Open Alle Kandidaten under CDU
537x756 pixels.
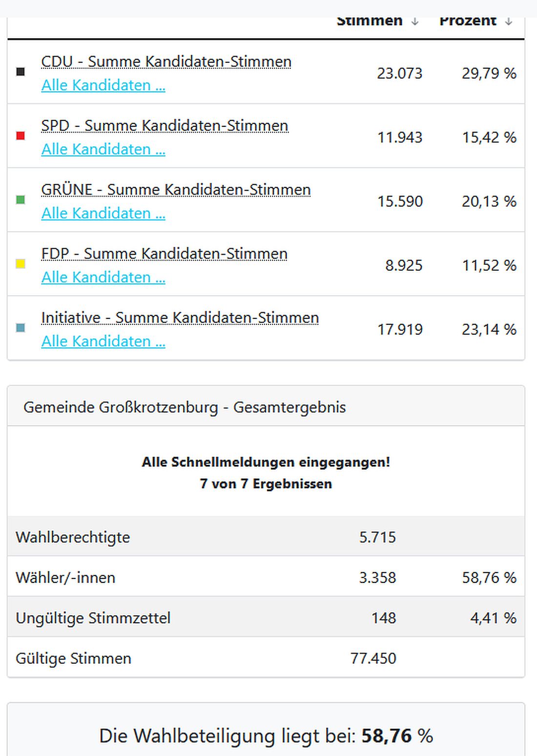103,85
